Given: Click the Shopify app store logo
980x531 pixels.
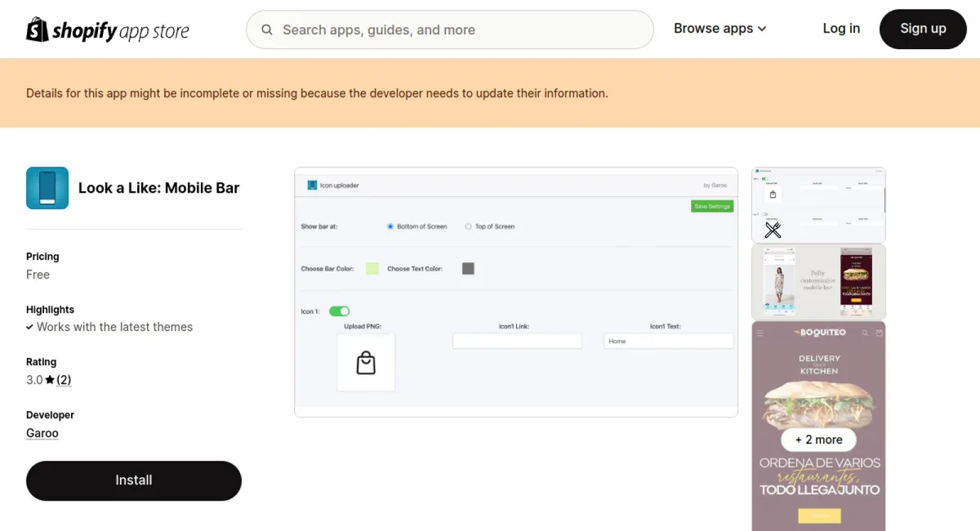Looking at the screenshot, I should (108, 30).
